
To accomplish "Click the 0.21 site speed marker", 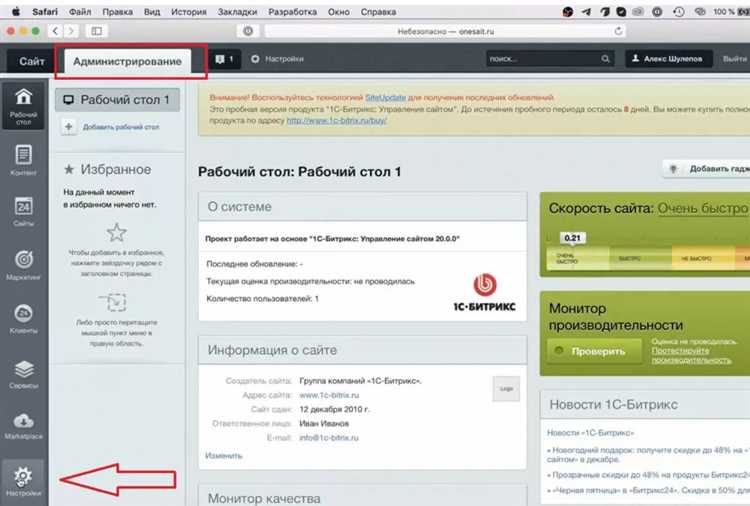I will click(x=572, y=238).
